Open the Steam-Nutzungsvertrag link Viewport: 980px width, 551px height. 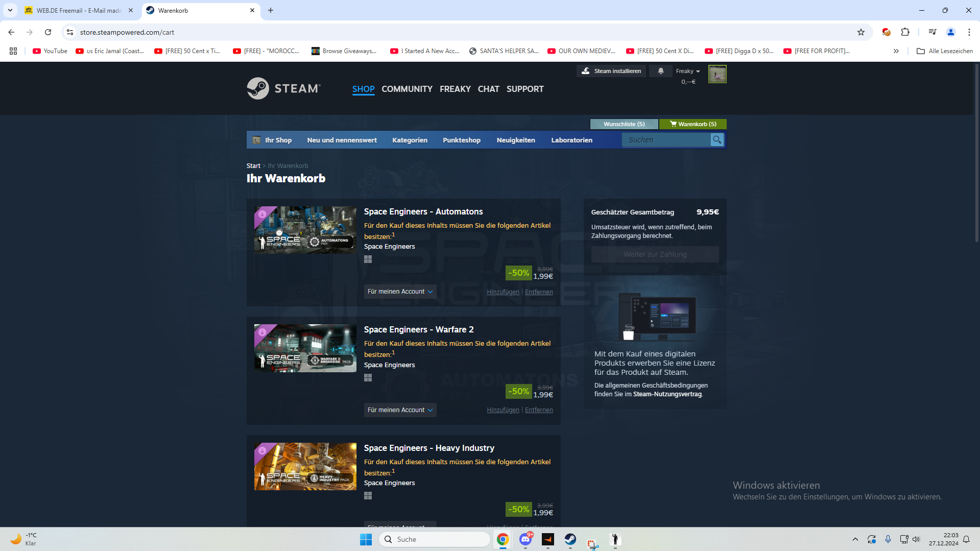667,394
